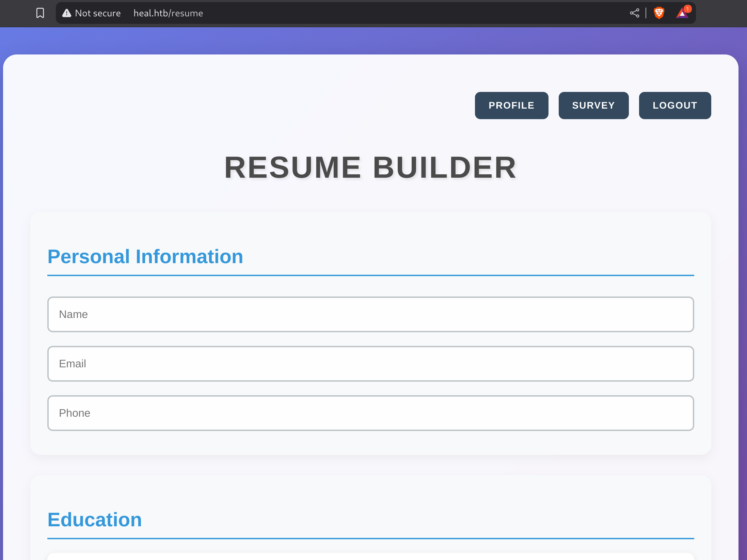Click the heal.htb/resume URL text
This screenshot has height=560, width=747.
(x=168, y=13)
